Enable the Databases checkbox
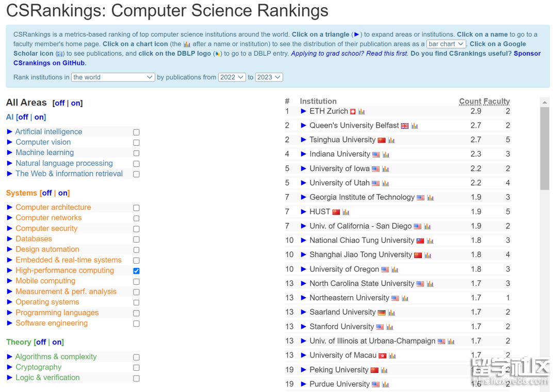 point(136,240)
